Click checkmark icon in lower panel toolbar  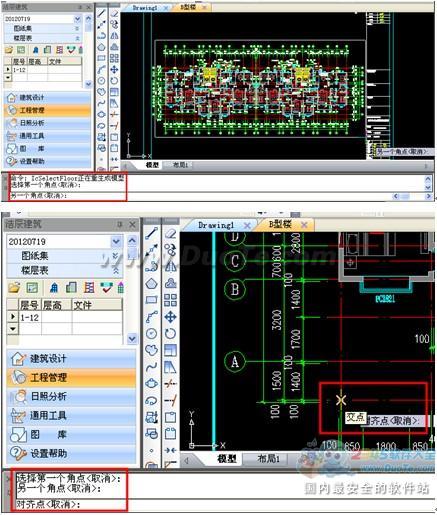[107, 287]
